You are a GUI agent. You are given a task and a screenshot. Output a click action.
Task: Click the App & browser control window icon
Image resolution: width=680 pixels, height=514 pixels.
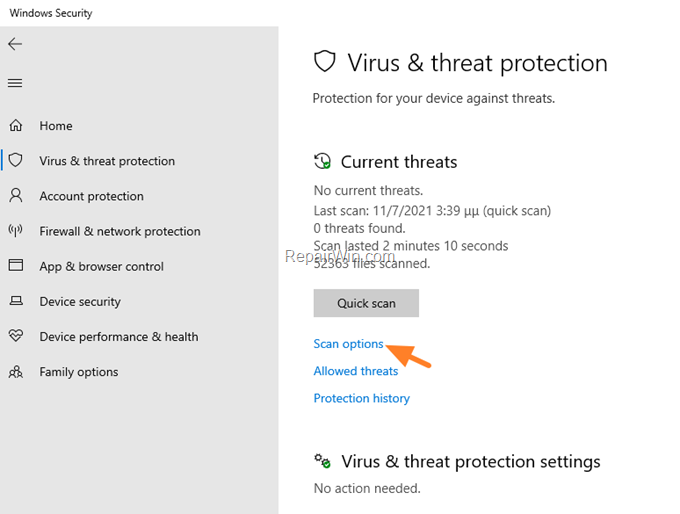[16, 265]
